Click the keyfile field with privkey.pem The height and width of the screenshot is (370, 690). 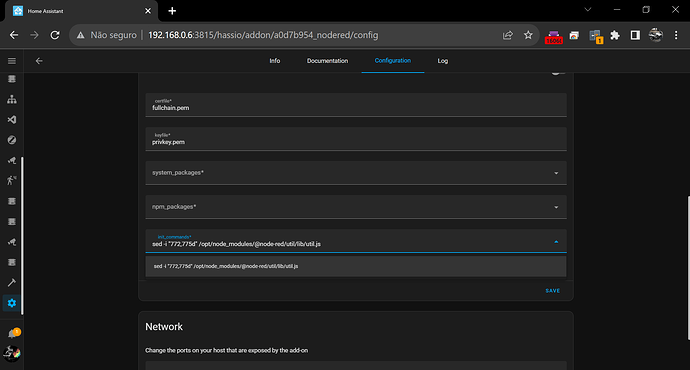tap(356, 139)
